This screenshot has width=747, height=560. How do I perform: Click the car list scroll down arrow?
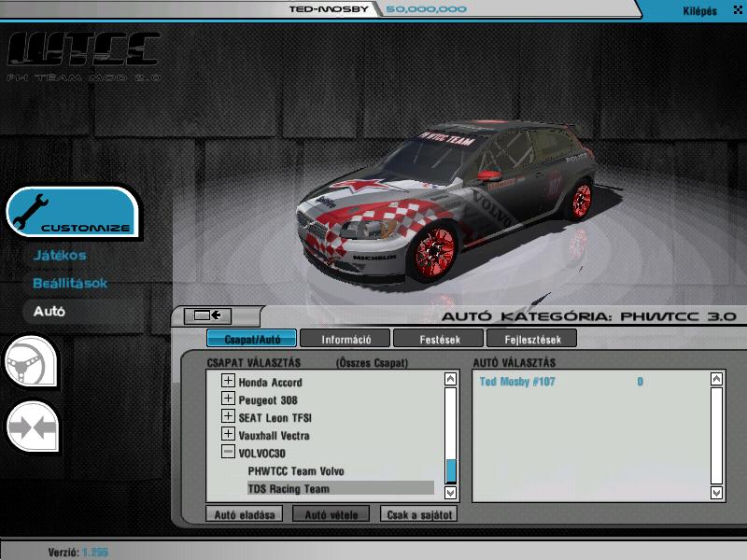click(716, 493)
